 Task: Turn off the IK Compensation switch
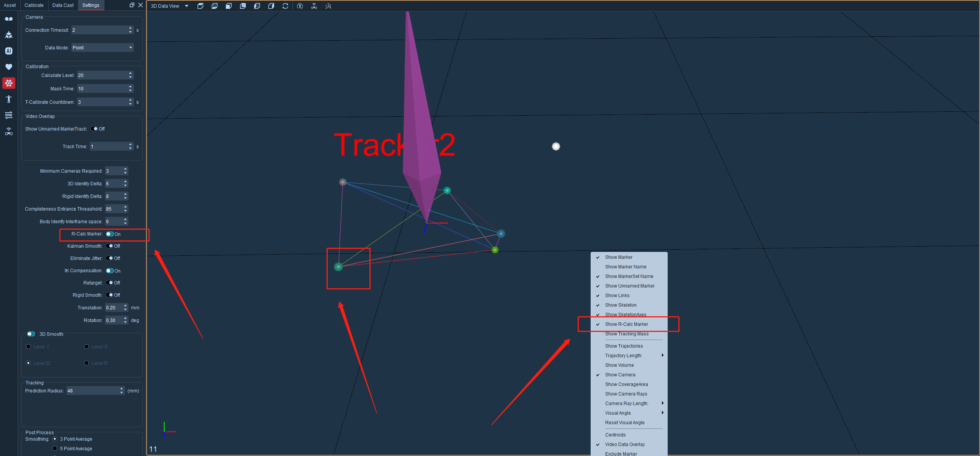point(110,271)
